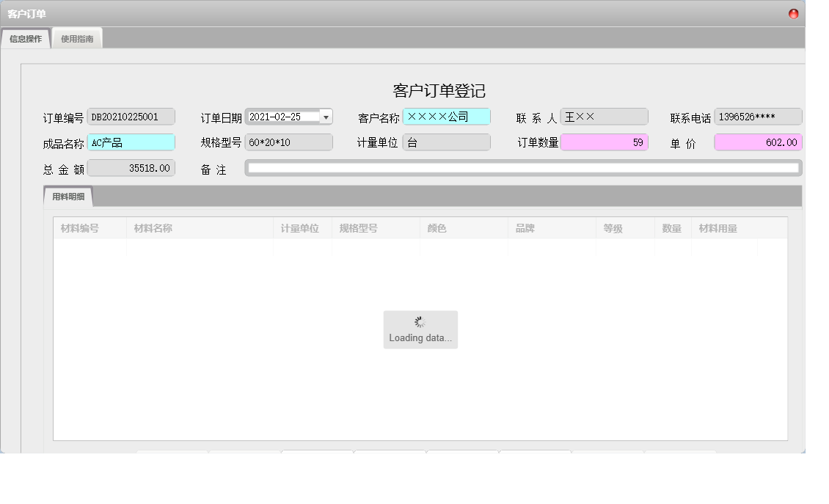
Task: Select the 用料明细 detail tab
Action: [x=70, y=196]
